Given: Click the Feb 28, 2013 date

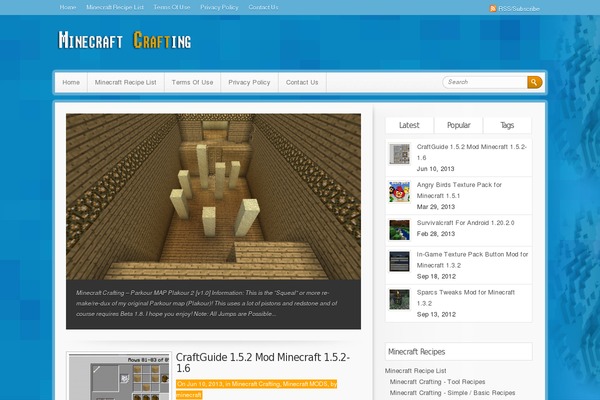Looking at the screenshot, I should (x=436, y=233).
